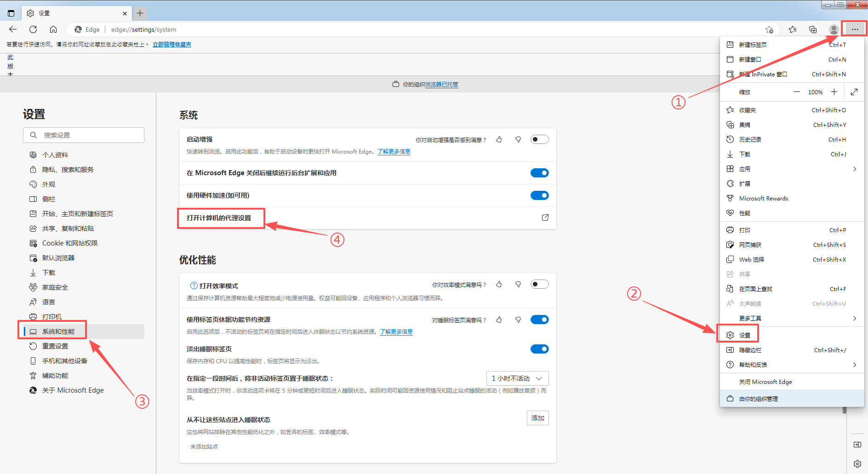
Task: Select 历史记录 in the Edge menu
Action: click(750, 139)
